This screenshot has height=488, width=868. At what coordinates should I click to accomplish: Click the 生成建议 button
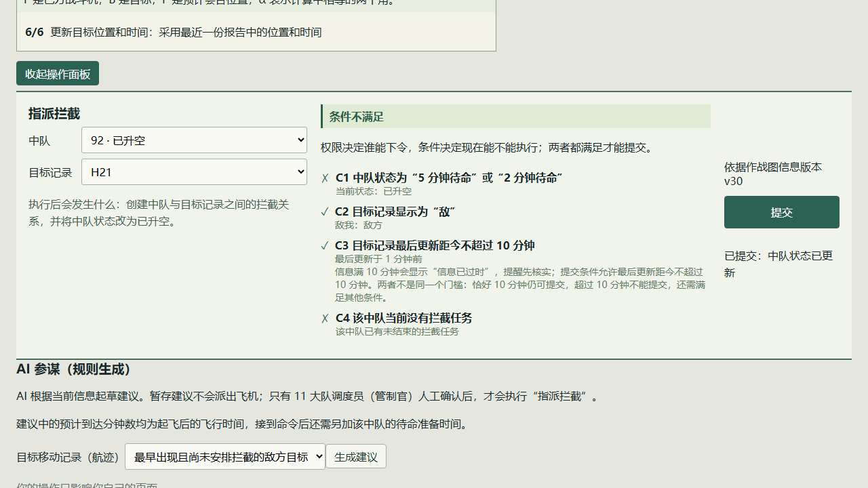point(356,457)
